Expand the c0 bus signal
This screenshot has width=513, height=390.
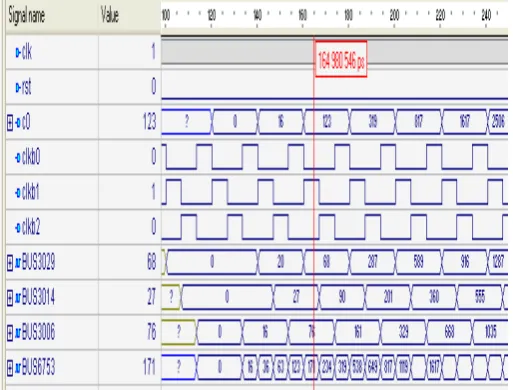10,123
